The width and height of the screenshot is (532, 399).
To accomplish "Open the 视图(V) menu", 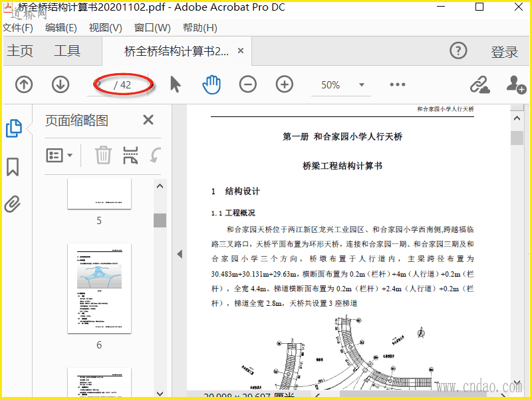I will click(x=106, y=27).
